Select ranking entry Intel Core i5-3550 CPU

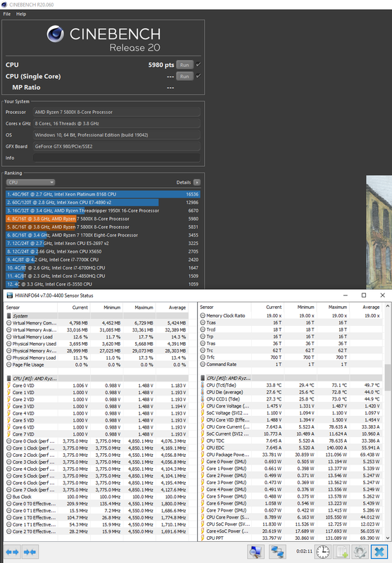tap(103, 284)
